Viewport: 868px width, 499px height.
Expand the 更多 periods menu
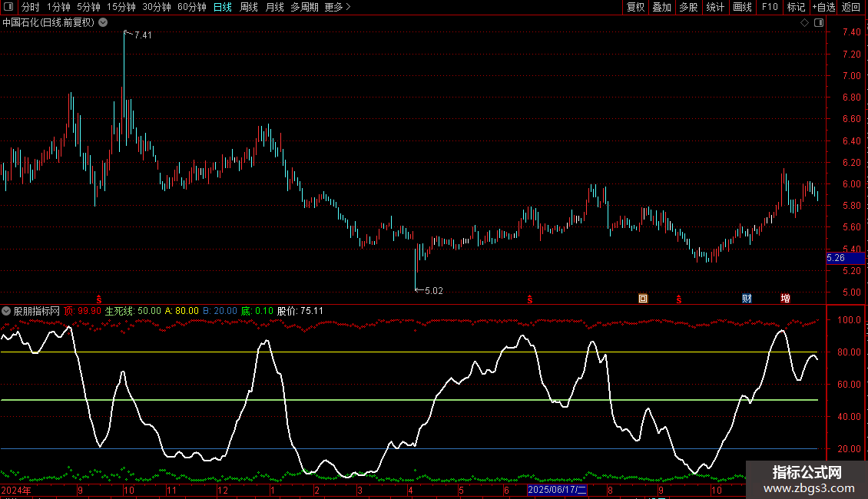pyautogui.click(x=337, y=7)
